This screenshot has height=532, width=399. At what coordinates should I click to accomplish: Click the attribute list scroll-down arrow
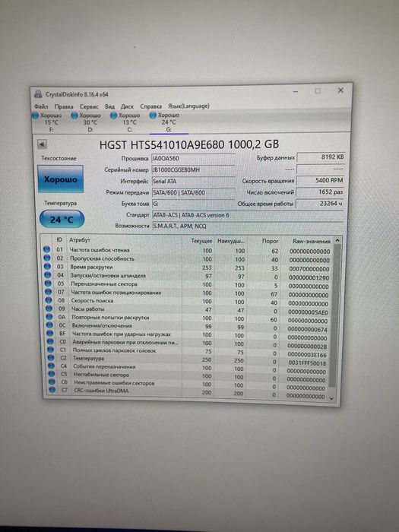pyautogui.click(x=332, y=399)
